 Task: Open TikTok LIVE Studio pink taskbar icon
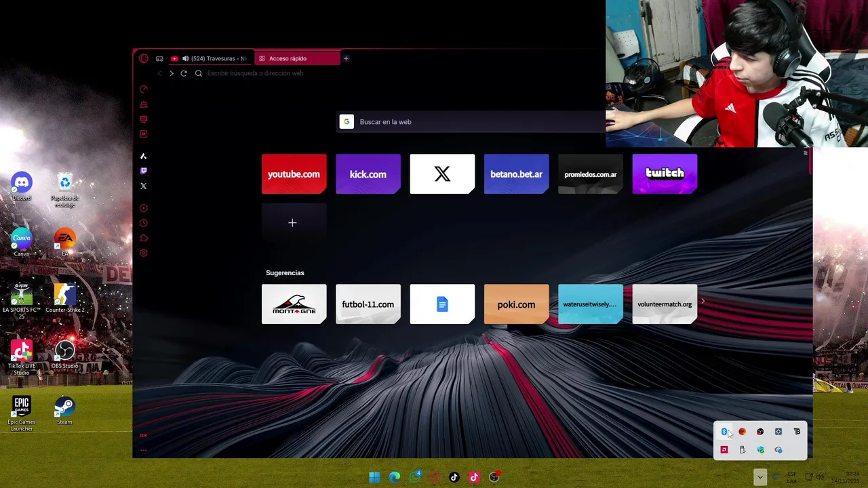pyautogui.click(x=474, y=477)
